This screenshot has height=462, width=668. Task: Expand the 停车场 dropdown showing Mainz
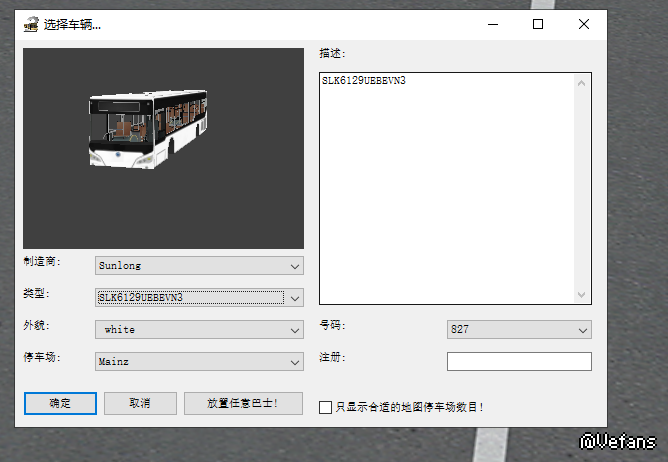coord(198,361)
